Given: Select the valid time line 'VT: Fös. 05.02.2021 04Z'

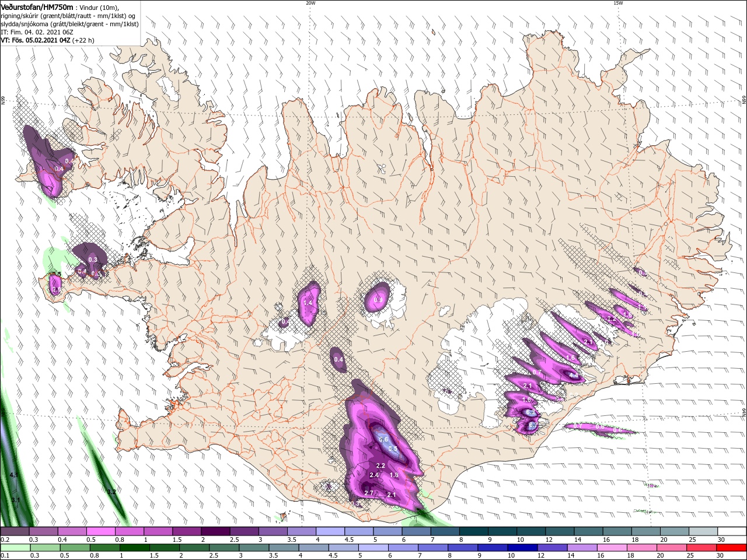Looking at the screenshot, I should point(35,40).
